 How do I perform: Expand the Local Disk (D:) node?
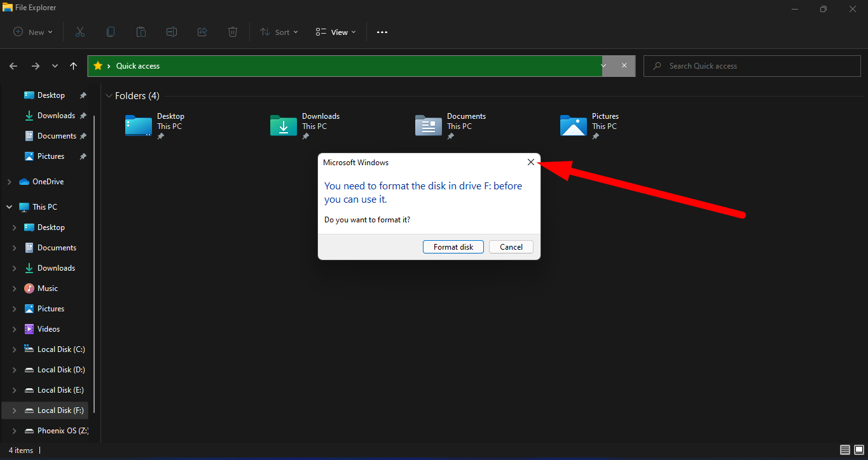tap(15, 370)
